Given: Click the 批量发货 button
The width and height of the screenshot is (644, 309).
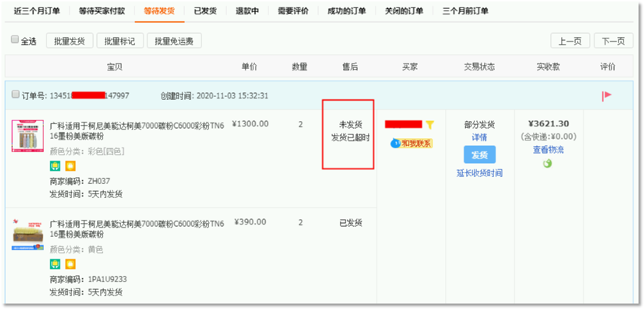Looking at the screenshot, I should [x=70, y=40].
